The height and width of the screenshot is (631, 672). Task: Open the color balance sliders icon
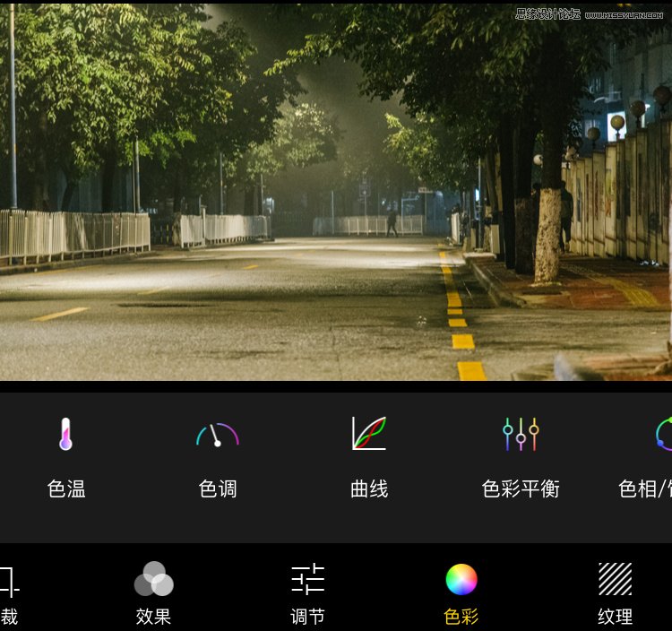(x=521, y=434)
